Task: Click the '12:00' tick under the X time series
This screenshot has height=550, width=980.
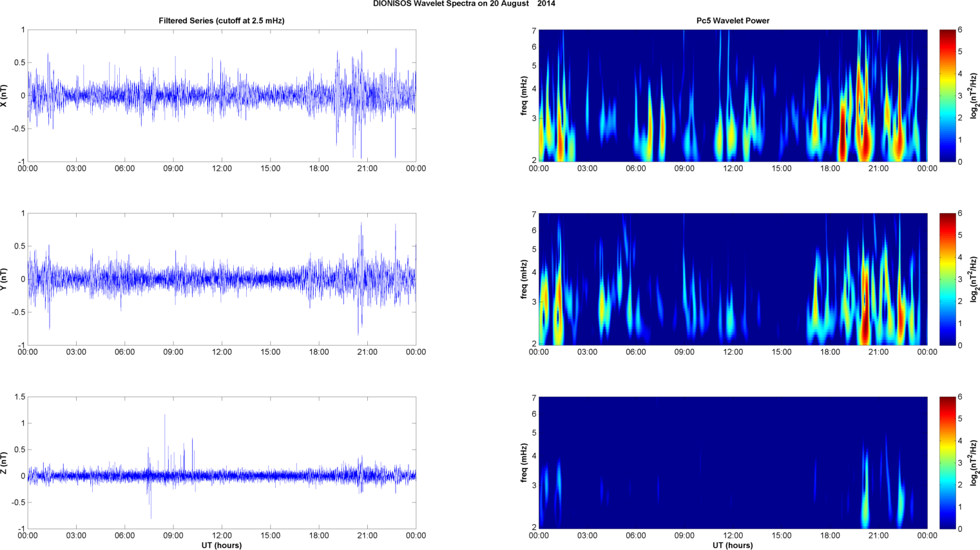Action: click(x=222, y=169)
